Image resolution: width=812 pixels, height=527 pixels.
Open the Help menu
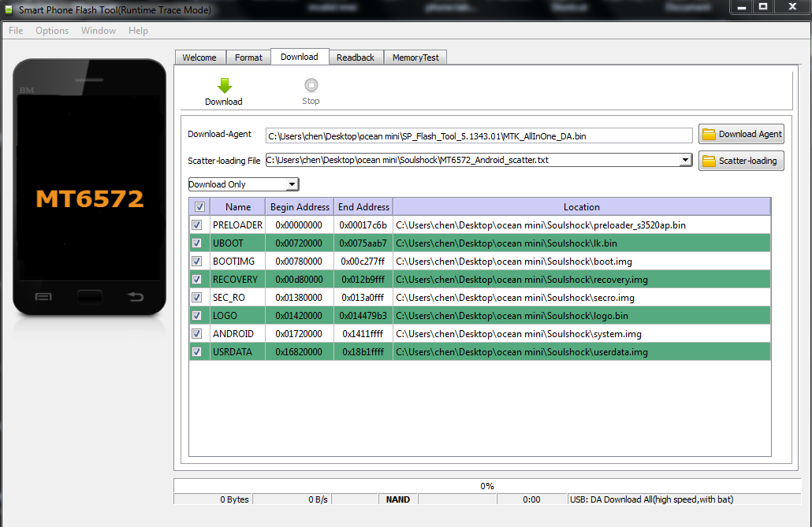pos(138,31)
